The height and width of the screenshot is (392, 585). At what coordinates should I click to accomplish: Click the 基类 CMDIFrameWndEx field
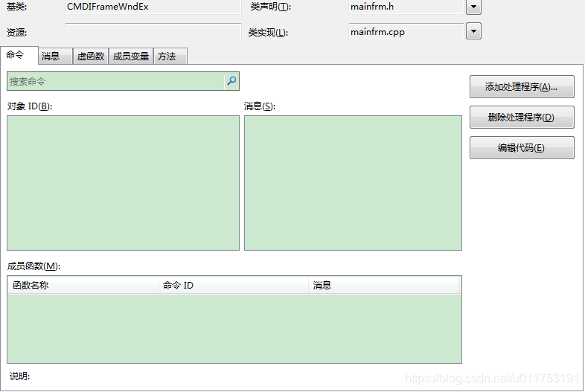[x=153, y=7]
